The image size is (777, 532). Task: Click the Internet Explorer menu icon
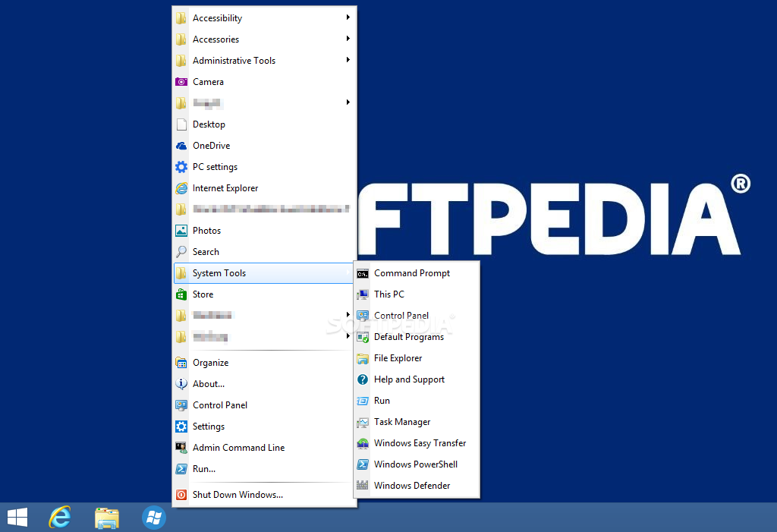coord(181,188)
